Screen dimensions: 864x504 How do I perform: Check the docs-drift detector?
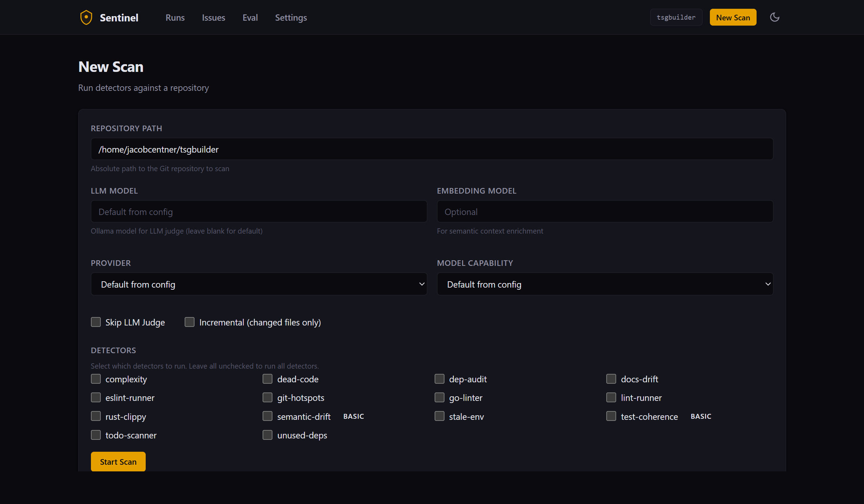pos(611,379)
